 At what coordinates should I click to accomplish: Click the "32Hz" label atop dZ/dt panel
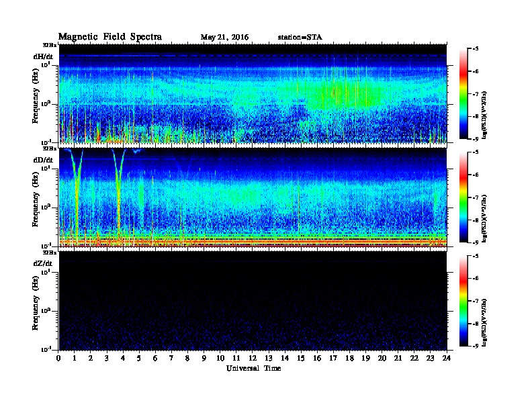coord(49,253)
